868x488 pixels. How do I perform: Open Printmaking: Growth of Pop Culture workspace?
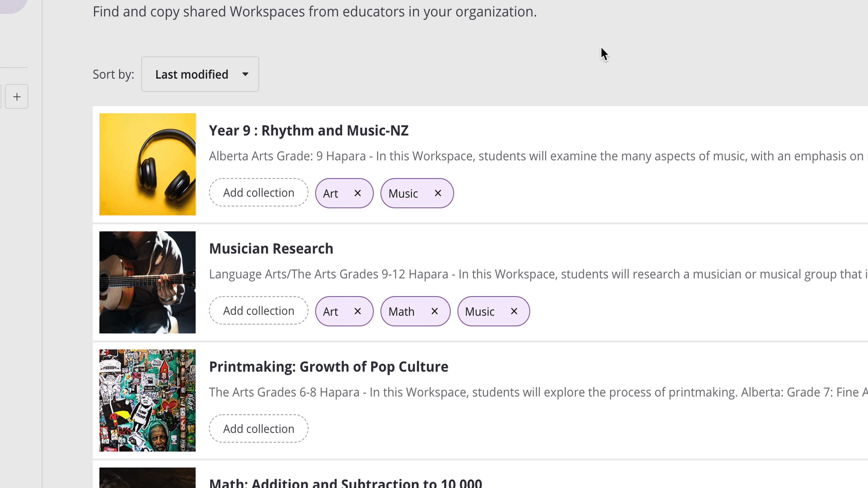(x=328, y=366)
